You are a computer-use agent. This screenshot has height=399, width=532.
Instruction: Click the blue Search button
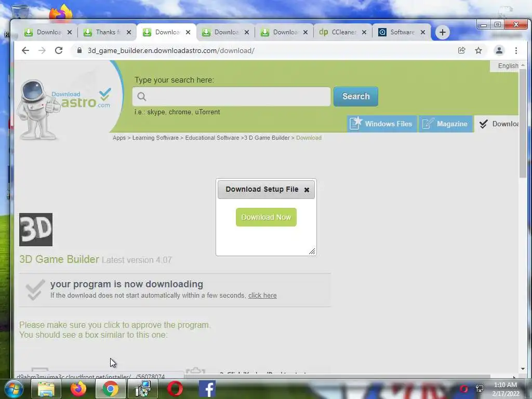[355, 96]
